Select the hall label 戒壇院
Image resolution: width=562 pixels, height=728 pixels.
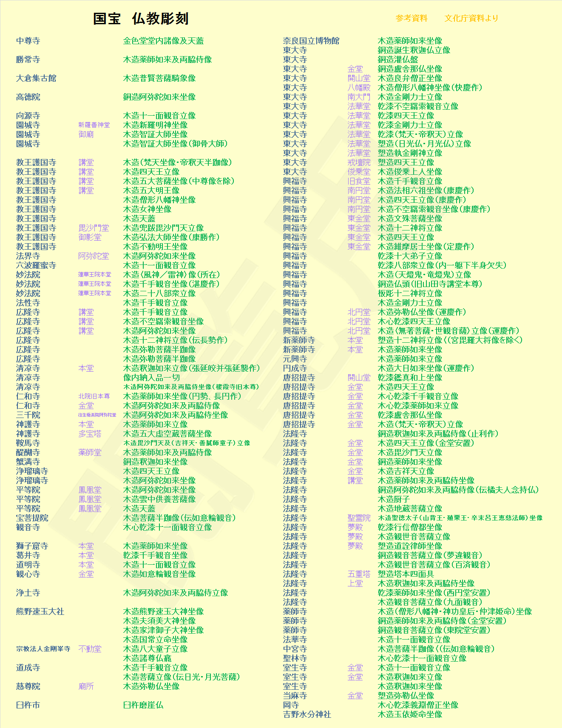(359, 162)
